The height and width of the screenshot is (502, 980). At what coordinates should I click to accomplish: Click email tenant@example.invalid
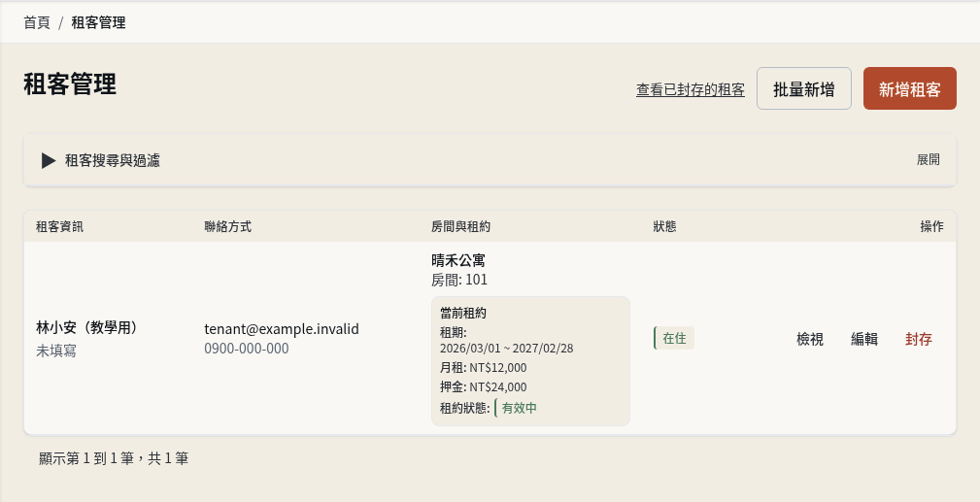[282, 329]
